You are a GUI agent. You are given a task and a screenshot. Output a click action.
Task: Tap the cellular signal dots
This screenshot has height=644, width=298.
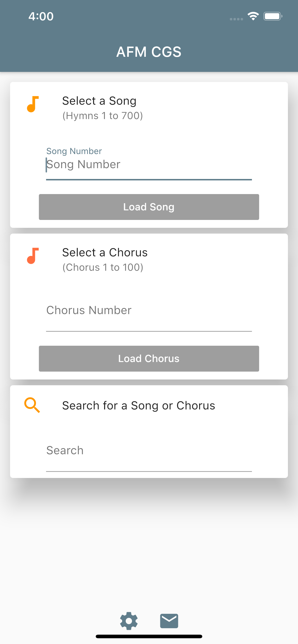pos(236,19)
